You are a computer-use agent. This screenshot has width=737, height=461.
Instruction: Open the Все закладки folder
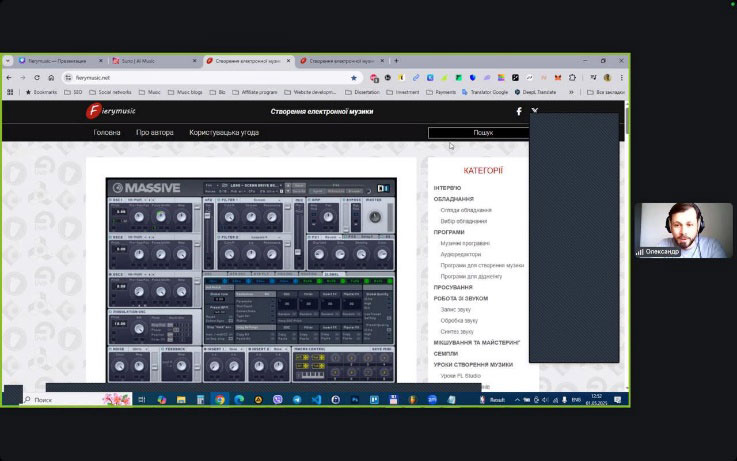[x=606, y=92]
